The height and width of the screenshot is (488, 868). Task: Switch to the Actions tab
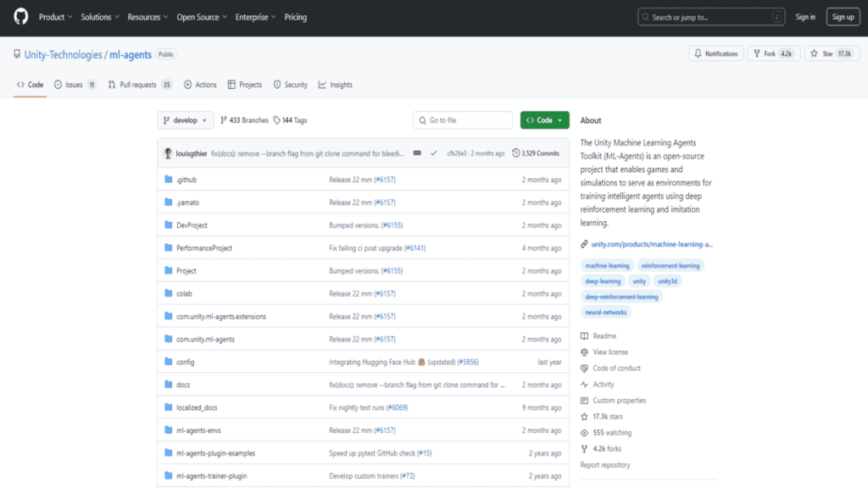(x=200, y=85)
